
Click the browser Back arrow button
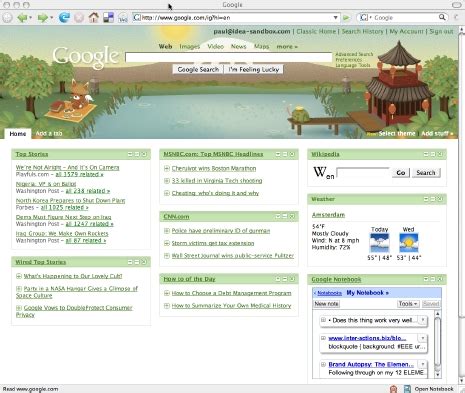click(22, 17)
